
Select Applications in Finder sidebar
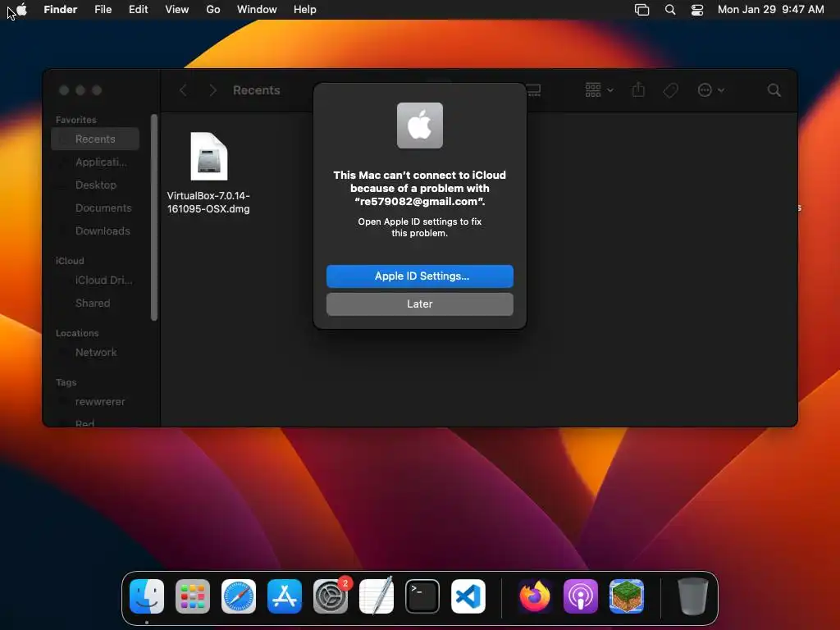point(95,162)
